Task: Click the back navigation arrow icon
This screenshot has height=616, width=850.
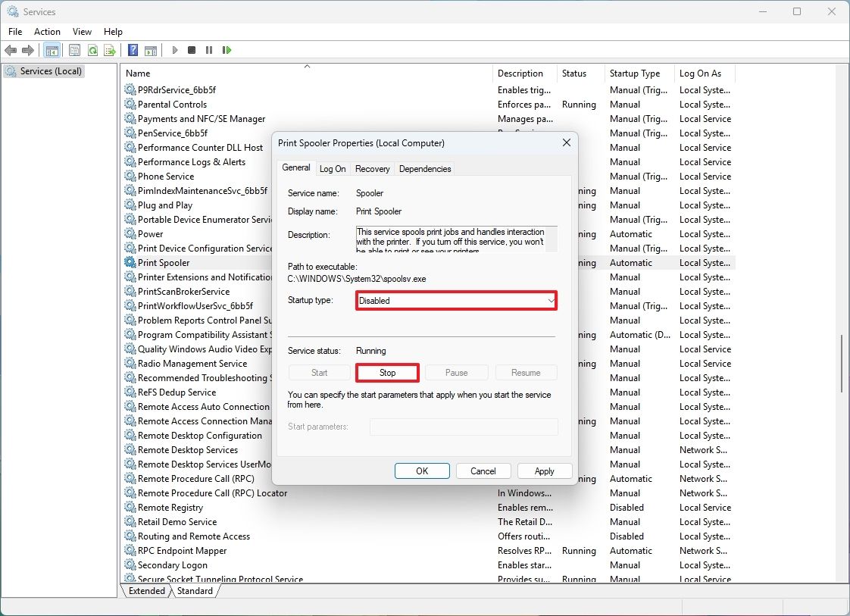Action: [11, 50]
